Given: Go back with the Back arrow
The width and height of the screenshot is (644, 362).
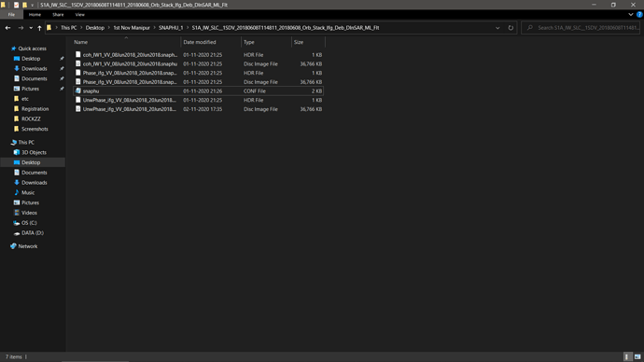Looking at the screenshot, I should click(7, 28).
